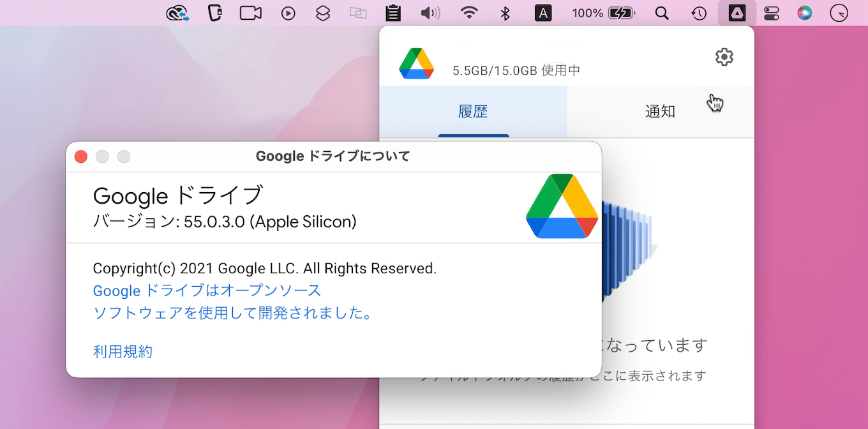This screenshot has height=429, width=868.
Task: Open Spotlight search
Action: pyautogui.click(x=662, y=13)
